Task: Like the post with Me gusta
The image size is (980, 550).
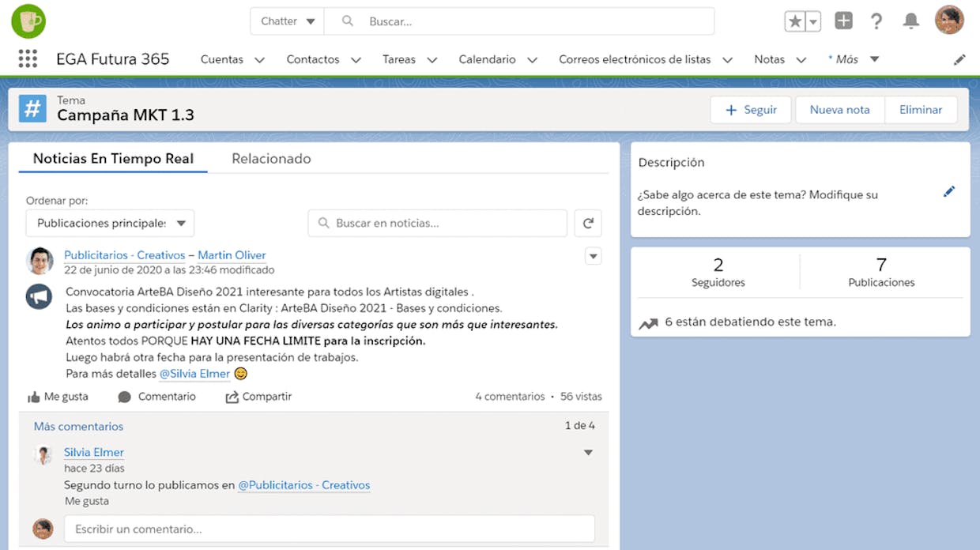Action: [x=58, y=397]
